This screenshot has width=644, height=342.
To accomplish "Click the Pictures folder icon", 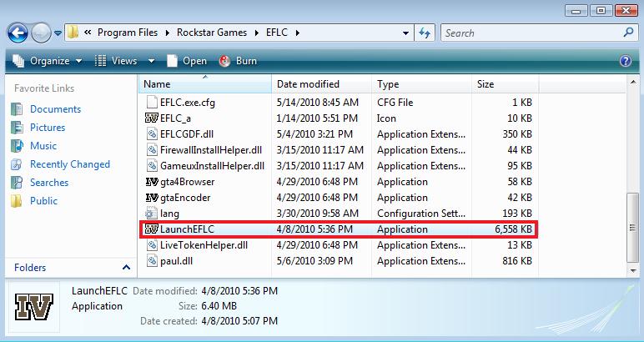I will [17, 128].
